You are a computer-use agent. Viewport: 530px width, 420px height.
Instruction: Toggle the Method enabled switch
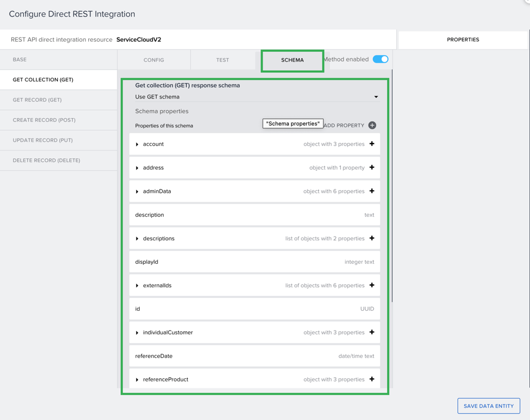(380, 59)
